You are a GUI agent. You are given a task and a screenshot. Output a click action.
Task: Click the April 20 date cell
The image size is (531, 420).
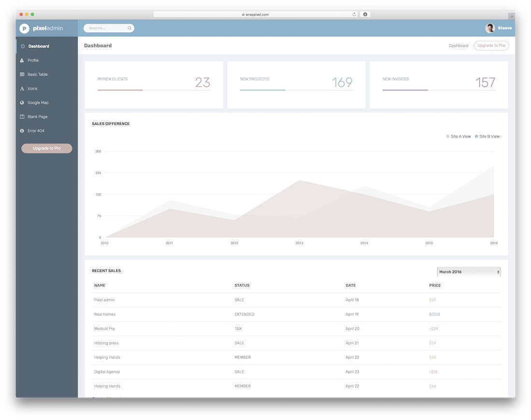pos(352,329)
